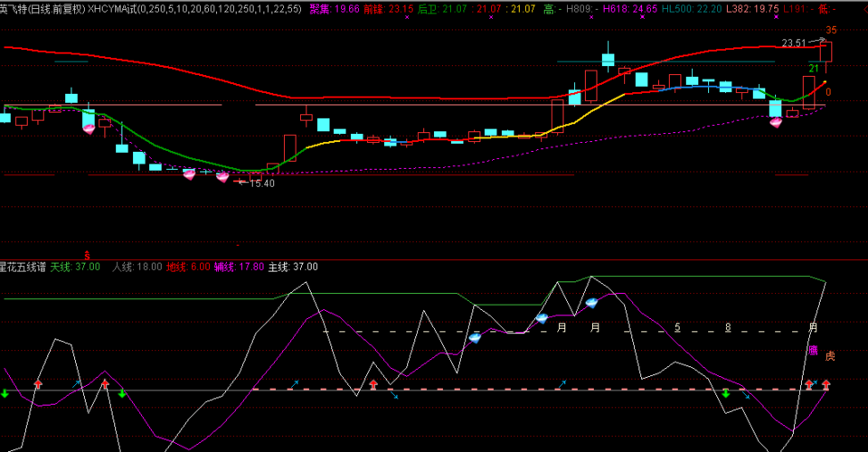Click the orange 虎 signal label
Screen dimensions: 868x452
(x=830, y=356)
